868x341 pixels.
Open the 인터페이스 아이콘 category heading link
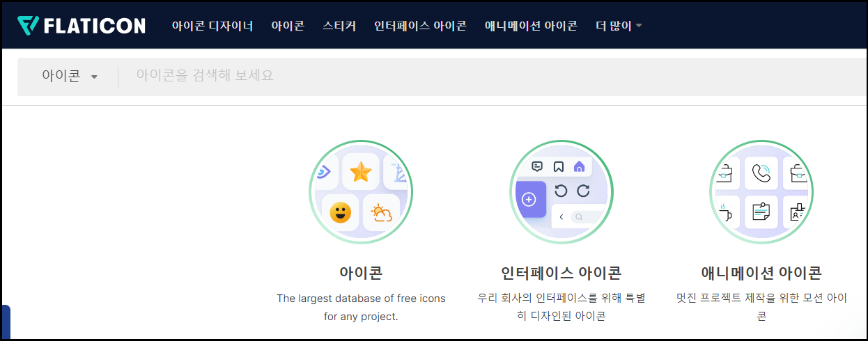pos(561,273)
